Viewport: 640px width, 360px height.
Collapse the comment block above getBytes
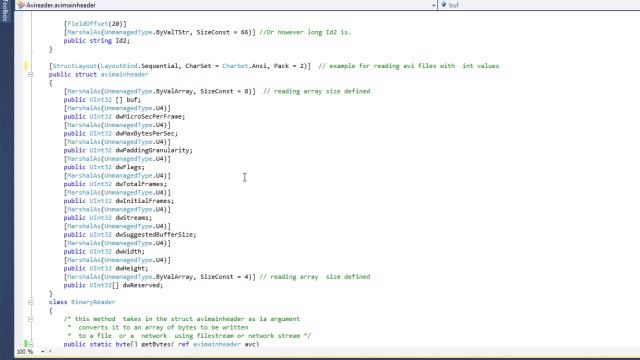(x=30, y=319)
